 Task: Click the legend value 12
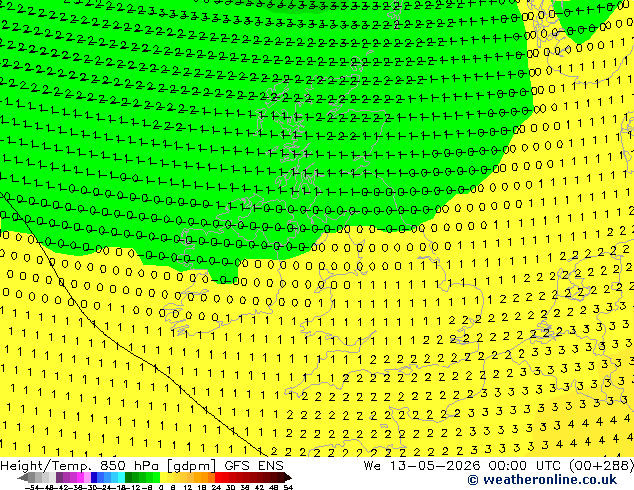tap(188, 487)
